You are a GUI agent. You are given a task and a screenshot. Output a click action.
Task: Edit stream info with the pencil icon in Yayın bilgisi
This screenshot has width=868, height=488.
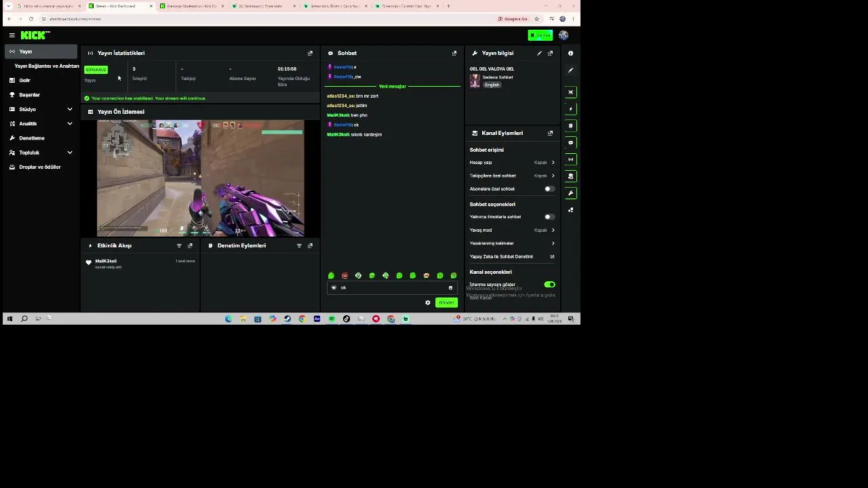540,53
